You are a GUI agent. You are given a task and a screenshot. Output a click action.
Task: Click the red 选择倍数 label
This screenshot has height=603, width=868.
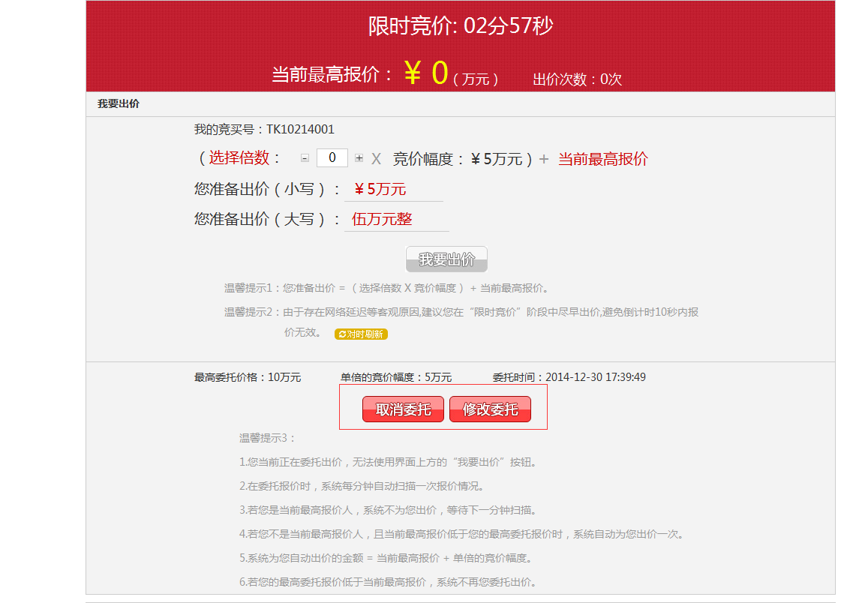pos(239,158)
